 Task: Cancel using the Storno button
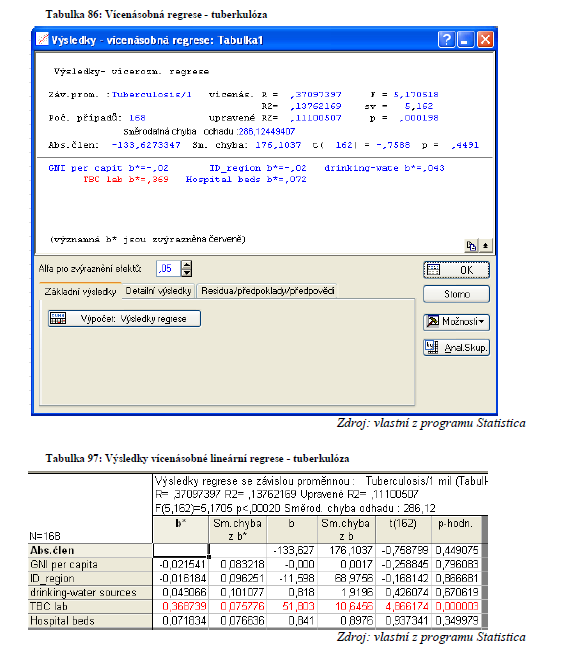[x=456, y=294]
